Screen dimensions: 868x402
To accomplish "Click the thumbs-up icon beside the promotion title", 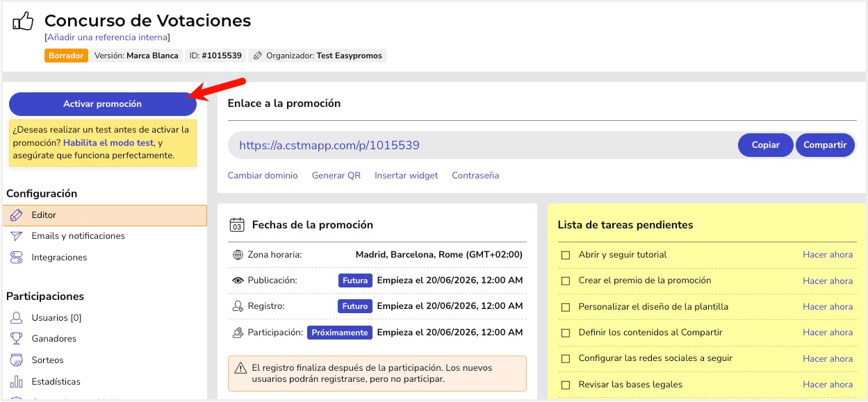I will 23,22.
